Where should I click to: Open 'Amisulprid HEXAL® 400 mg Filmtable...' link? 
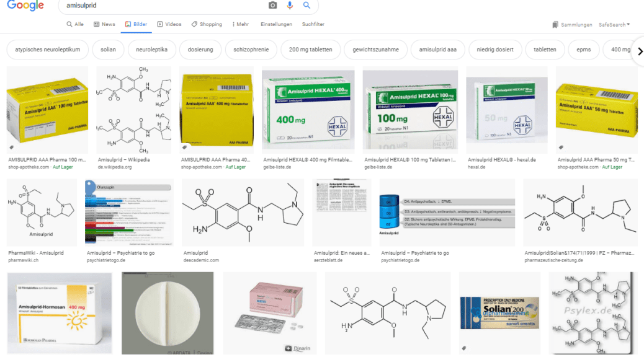(x=308, y=160)
